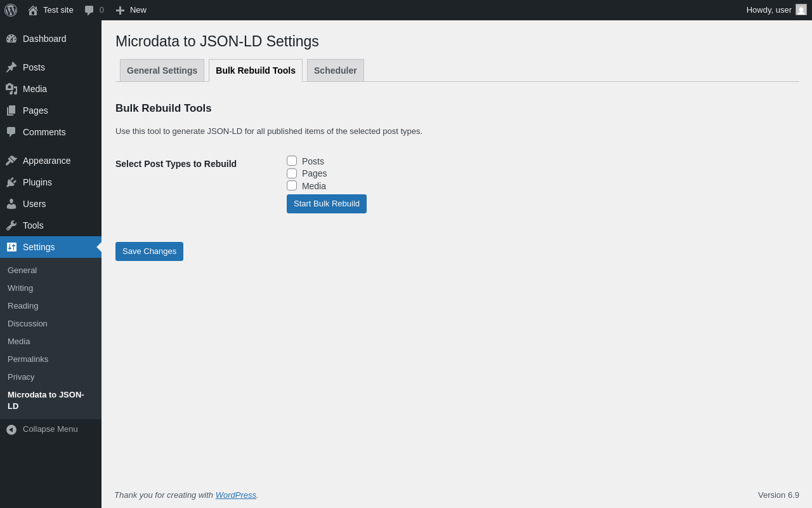Check the Media post type checkbox
Screen dimensions: 812x508
(x=292, y=185)
